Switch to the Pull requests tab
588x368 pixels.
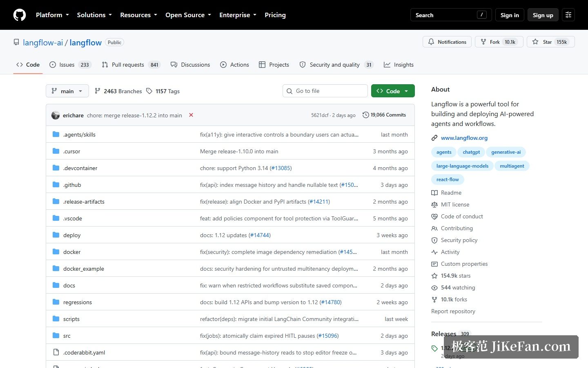[131, 65]
